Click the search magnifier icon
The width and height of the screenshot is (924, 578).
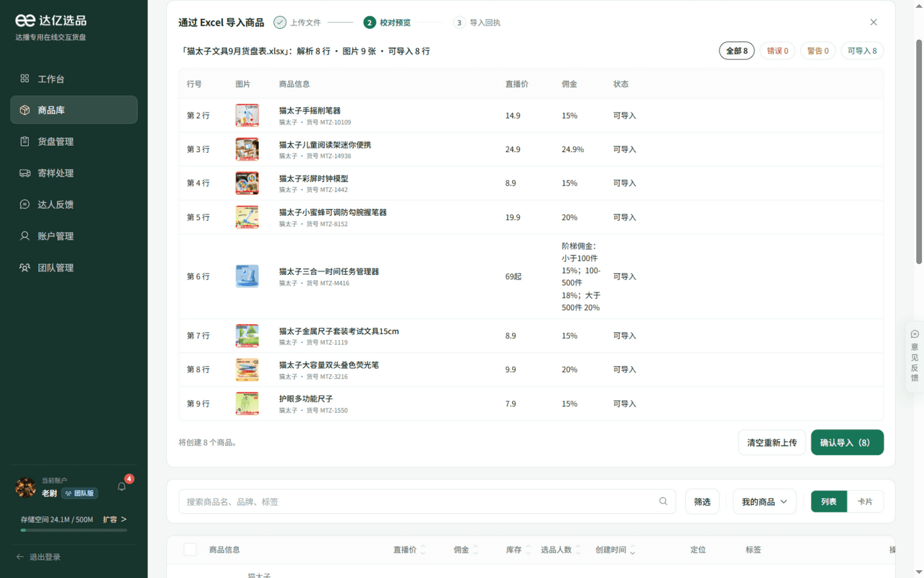(x=663, y=501)
